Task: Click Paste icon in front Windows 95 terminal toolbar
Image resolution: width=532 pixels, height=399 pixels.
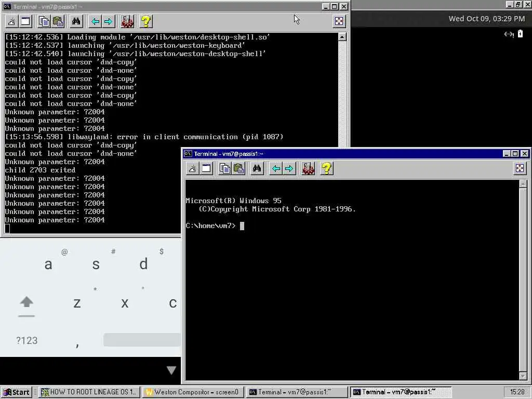Action: coord(239,168)
